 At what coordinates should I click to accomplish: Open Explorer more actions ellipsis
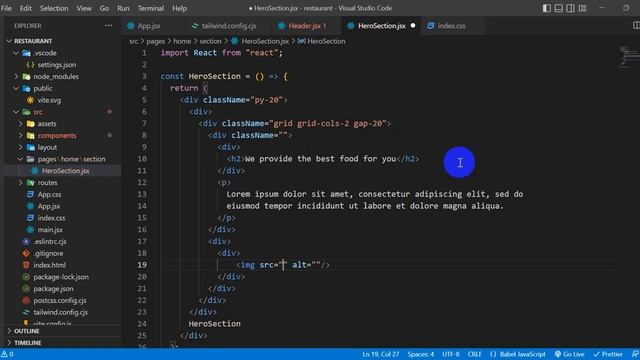(x=108, y=26)
